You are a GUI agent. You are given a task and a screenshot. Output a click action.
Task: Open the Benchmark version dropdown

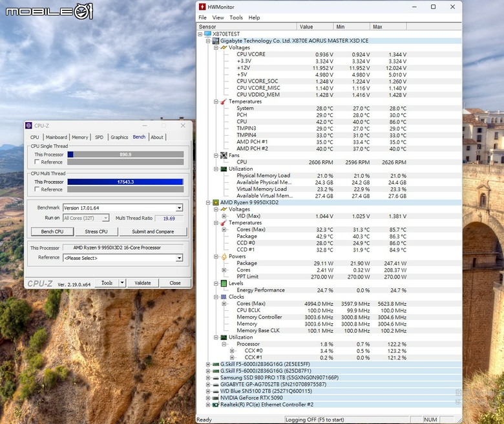180,208
